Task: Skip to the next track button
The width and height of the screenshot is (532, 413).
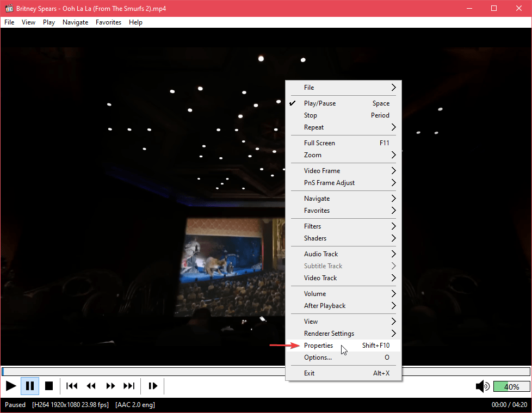Action: (129, 386)
